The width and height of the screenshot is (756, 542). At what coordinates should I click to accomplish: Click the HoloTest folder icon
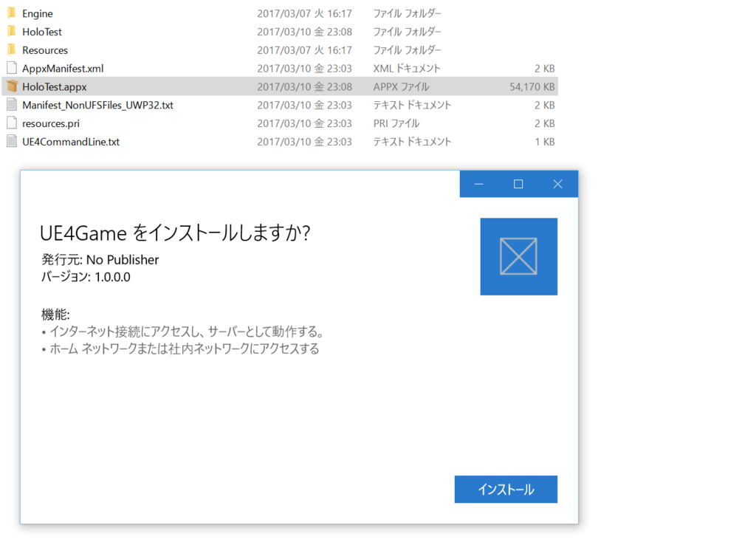coord(12,31)
